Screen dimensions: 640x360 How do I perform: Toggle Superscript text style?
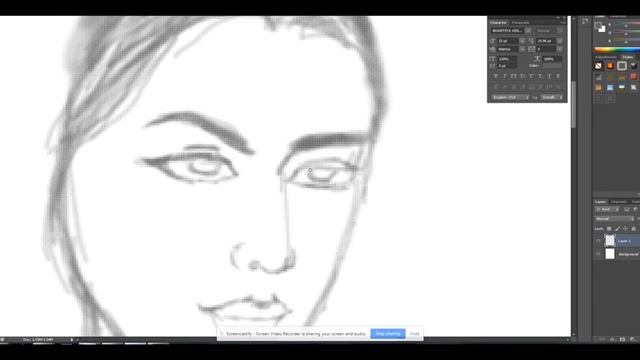pyautogui.click(x=531, y=76)
